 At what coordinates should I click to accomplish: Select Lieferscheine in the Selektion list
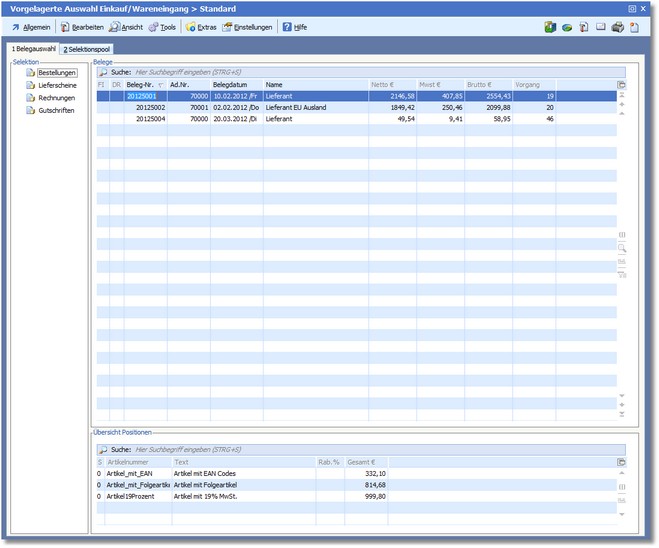(x=56, y=86)
